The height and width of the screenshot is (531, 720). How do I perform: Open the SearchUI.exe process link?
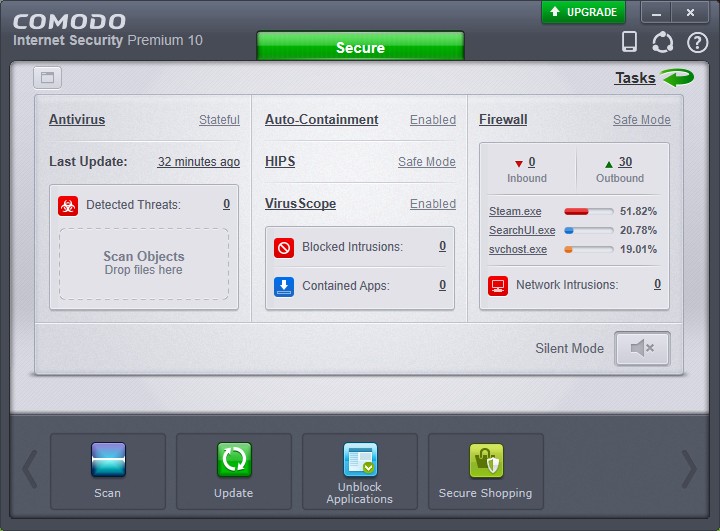point(522,230)
